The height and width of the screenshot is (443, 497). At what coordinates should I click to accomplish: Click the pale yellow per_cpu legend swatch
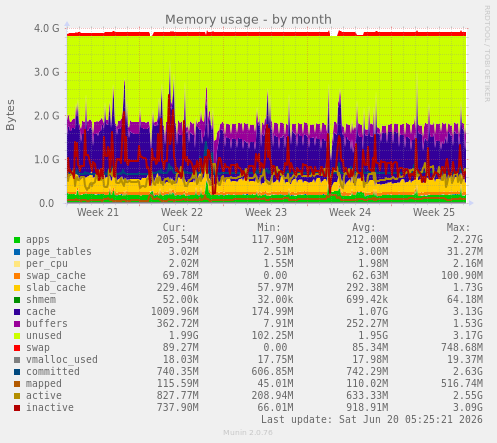point(17,264)
